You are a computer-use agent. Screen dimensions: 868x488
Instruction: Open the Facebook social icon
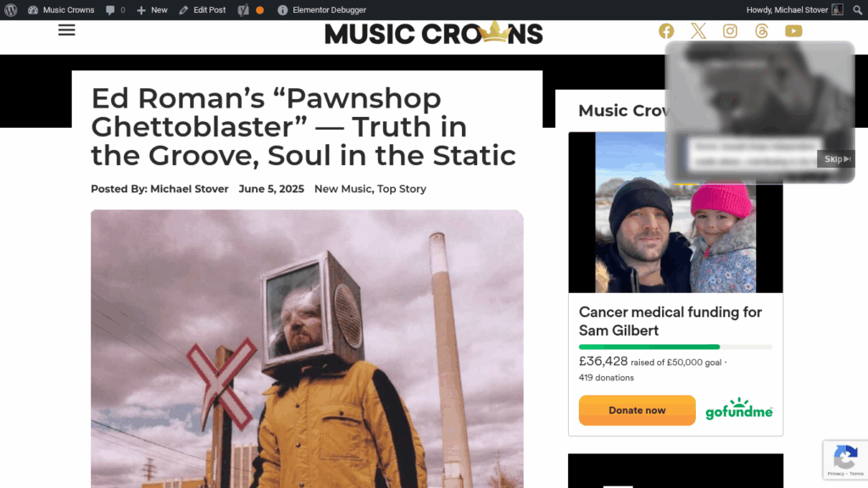pos(666,31)
